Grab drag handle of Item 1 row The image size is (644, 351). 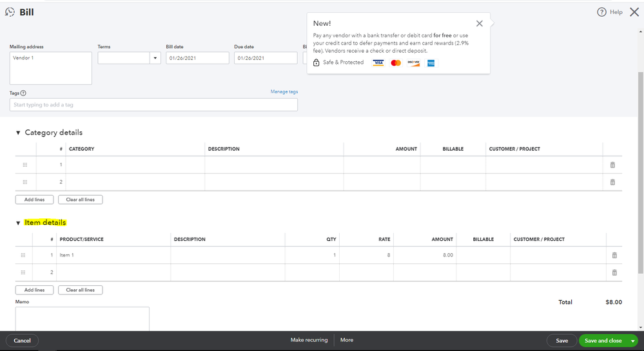click(x=23, y=255)
